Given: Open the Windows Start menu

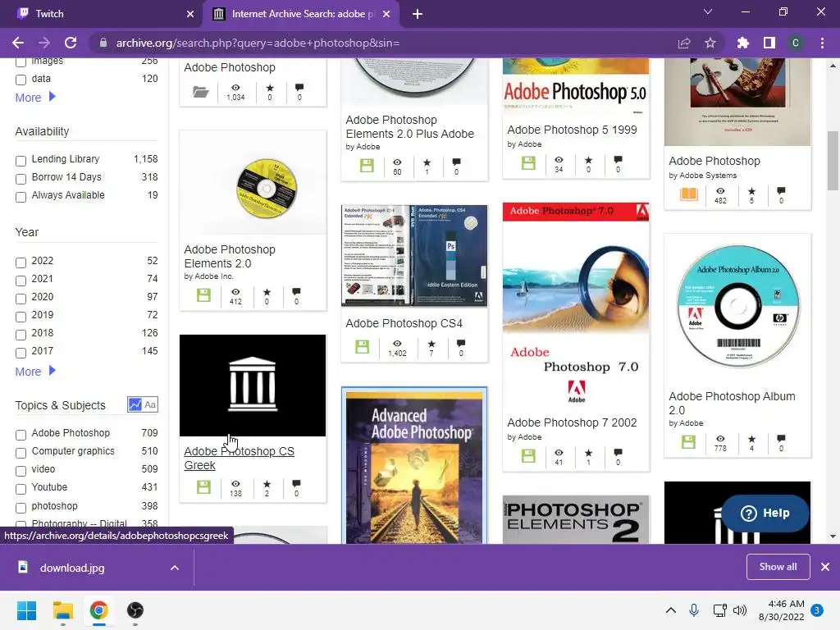Looking at the screenshot, I should 26,610.
